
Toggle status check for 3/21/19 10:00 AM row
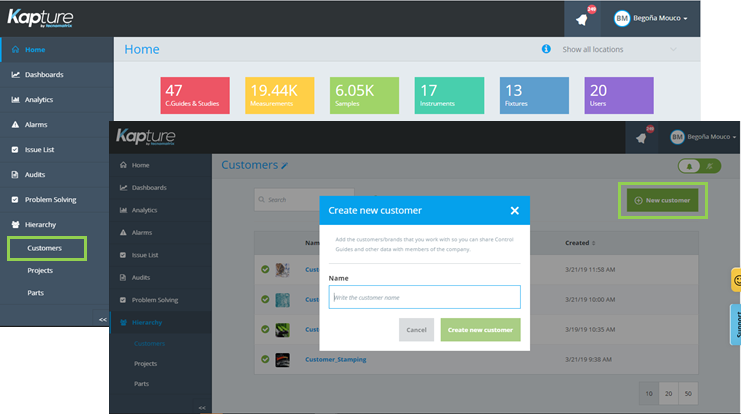tap(265, 300)
